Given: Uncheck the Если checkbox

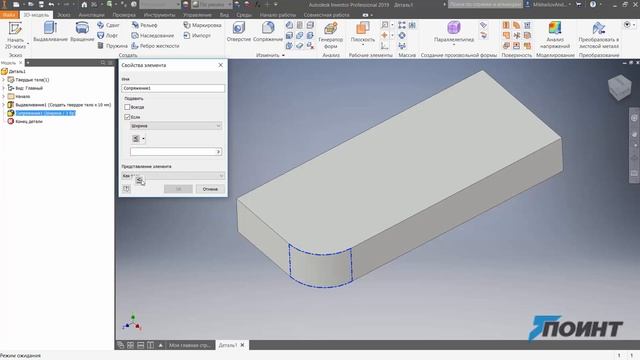Looking at the screenshot, I should pos(127,117).
